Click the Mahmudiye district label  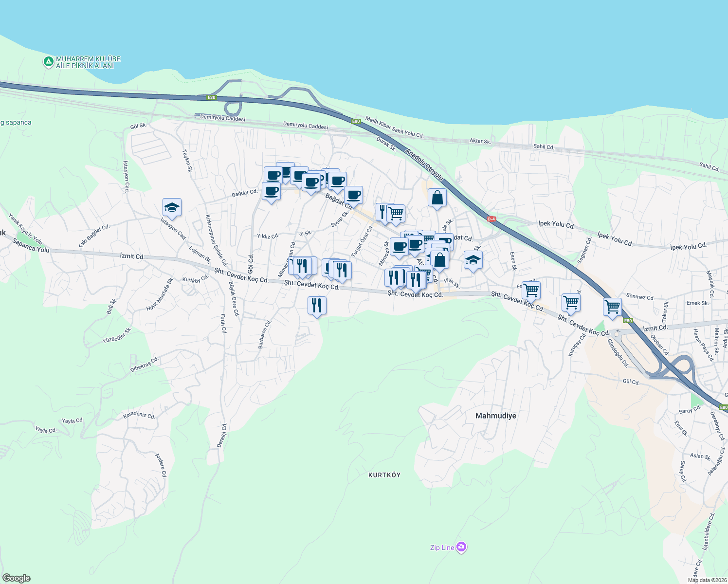495,416
